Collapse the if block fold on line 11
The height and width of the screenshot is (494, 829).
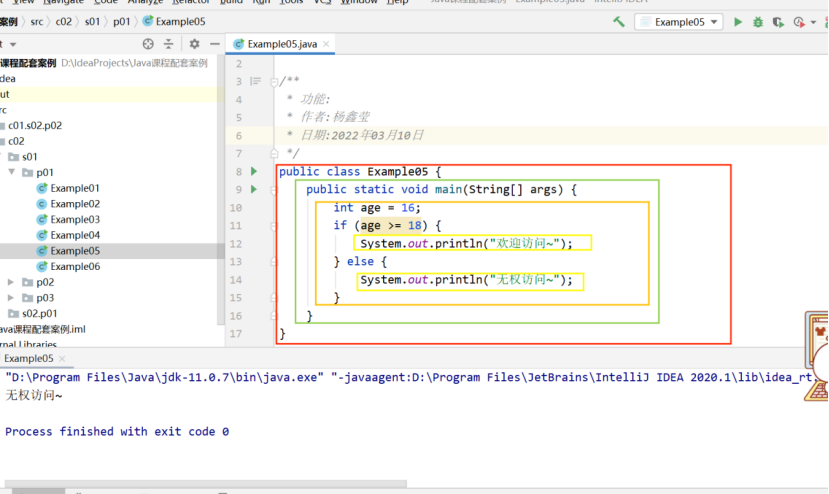point(274,226)
